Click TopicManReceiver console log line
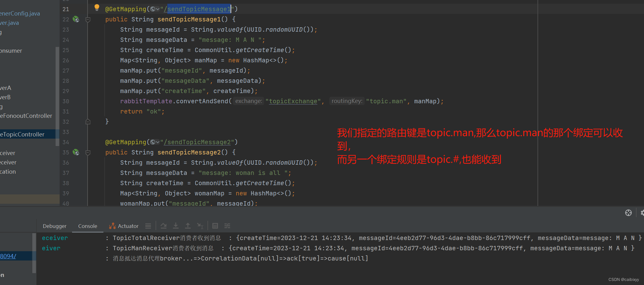 click(x=338, y=248)
